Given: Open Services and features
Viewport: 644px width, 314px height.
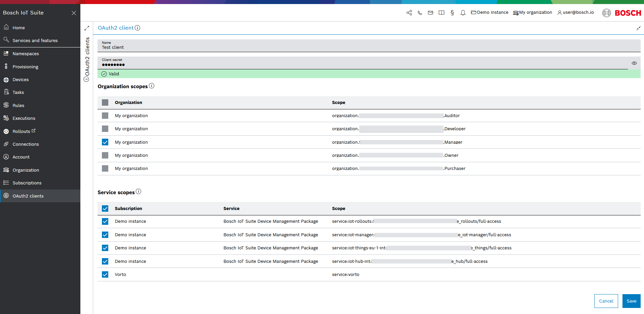Looking at the screenshot, I should (40, 40).
